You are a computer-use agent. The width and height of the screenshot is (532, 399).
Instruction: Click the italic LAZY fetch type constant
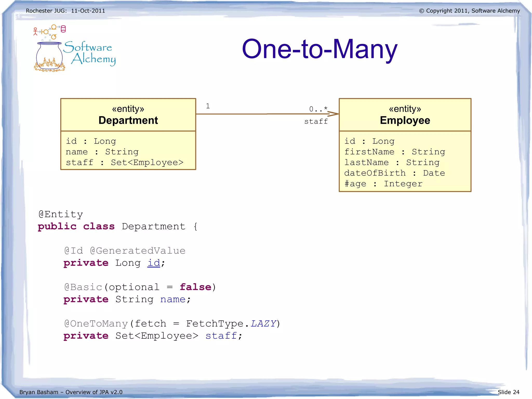point(263,324)
